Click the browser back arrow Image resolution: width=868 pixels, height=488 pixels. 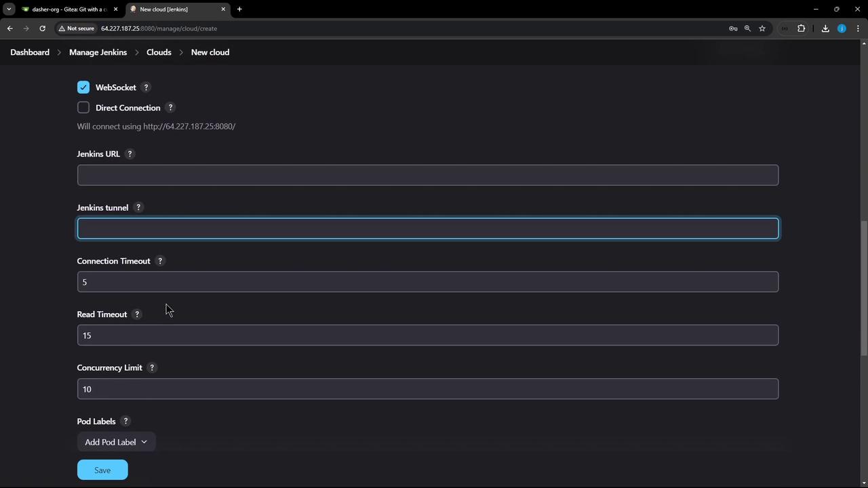tap(9, 28)
